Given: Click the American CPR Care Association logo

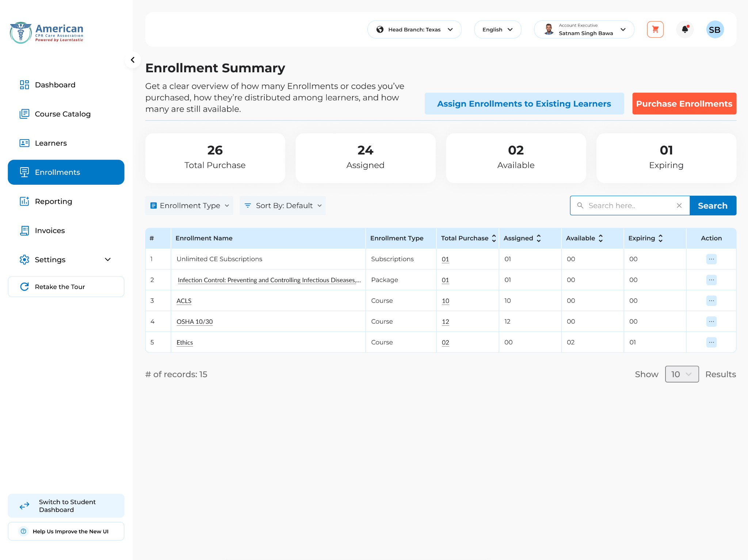Looking at the screenshot, I should coord(46,33).
